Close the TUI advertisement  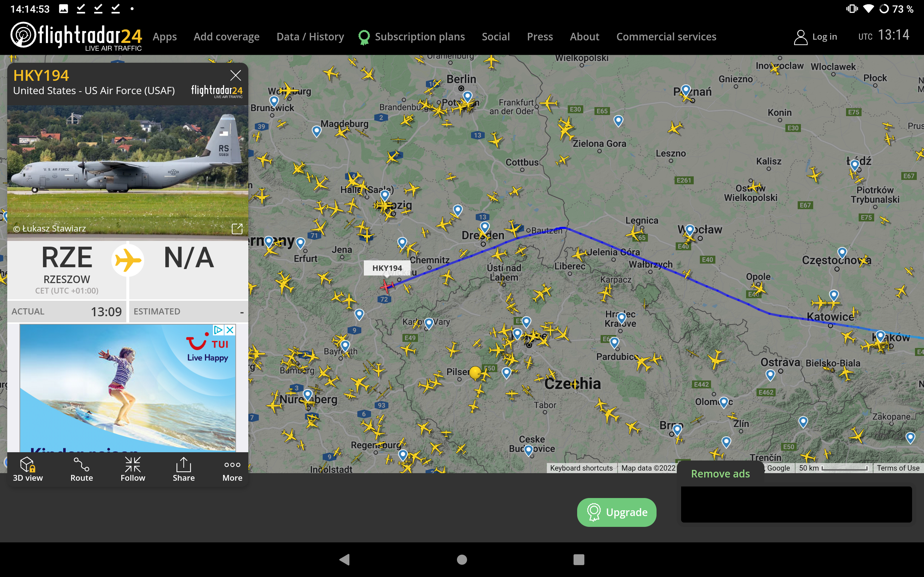[x=230, y=330]
